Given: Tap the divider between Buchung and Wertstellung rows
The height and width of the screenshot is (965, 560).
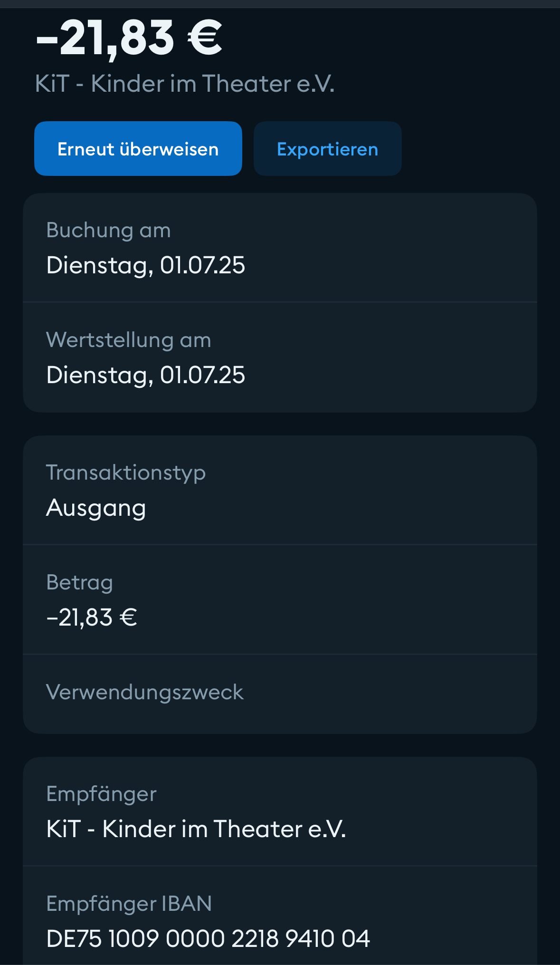Looking at the screenshot, I should [x=280, y=302].
